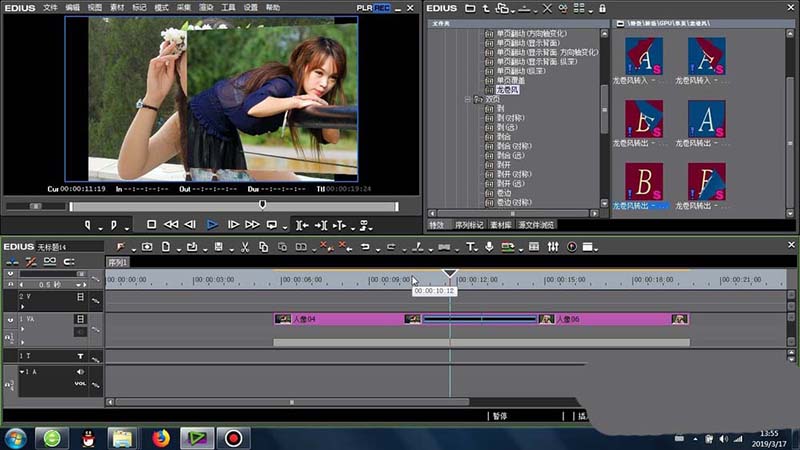Switch to the 素材库 bin tab
The height and width of the screenshot is (450, 800).
501,225
